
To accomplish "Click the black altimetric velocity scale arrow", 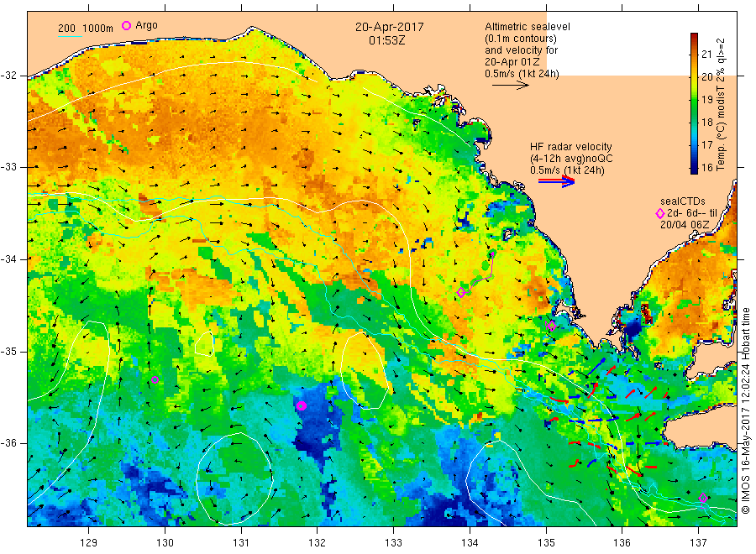I will 511,86.
